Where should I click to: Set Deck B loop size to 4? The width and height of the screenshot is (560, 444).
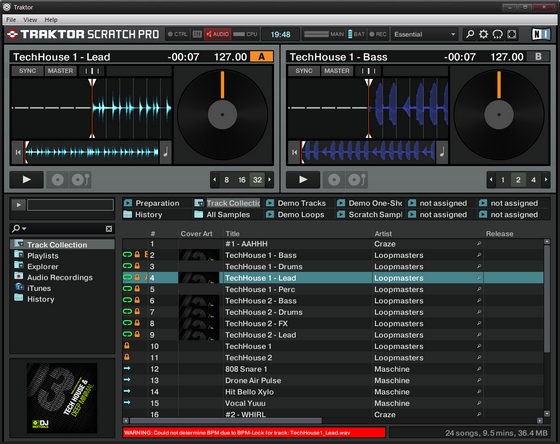tap(533, 180)
